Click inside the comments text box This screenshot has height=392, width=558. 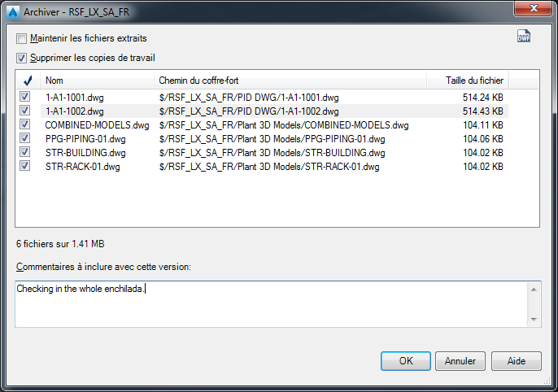click(x=268, y=303)
